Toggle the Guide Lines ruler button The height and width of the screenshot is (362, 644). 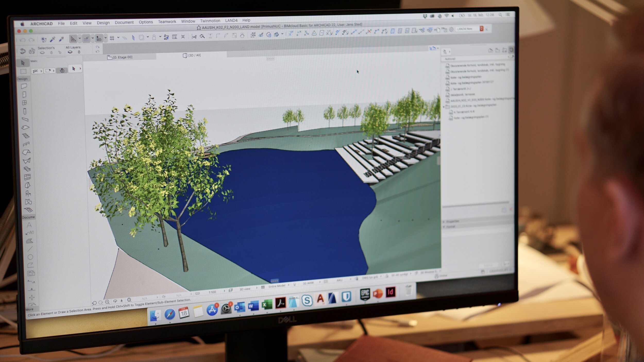73,39
